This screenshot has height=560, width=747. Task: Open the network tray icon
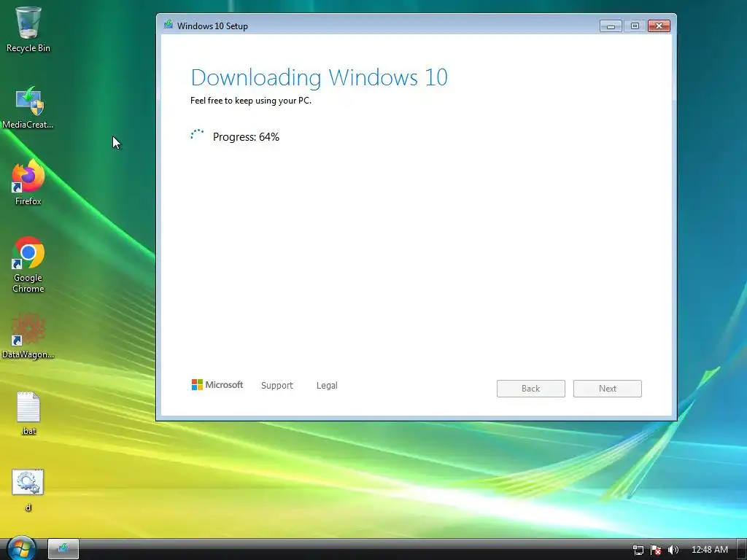pyautogui.click(x=638, y=550)
